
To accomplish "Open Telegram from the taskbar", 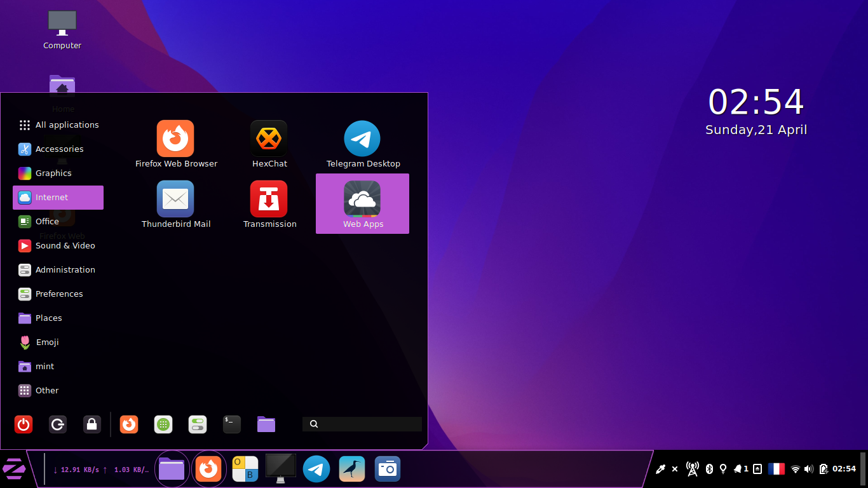I will pyautogui.click(x=316, y=470).
